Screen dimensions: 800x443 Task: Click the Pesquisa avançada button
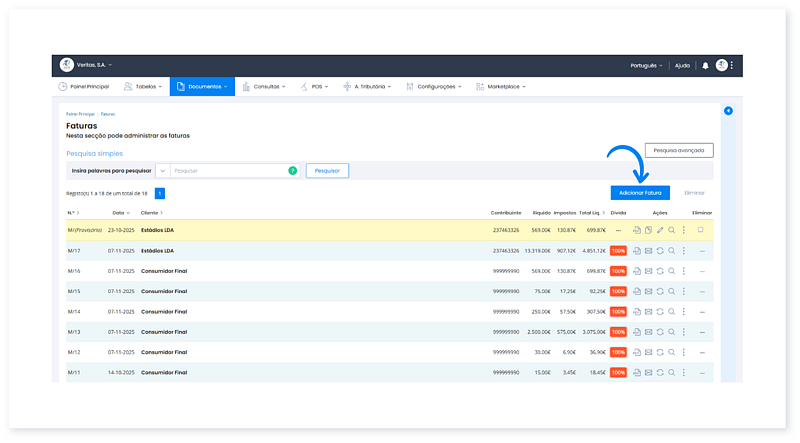click(679, 150)
